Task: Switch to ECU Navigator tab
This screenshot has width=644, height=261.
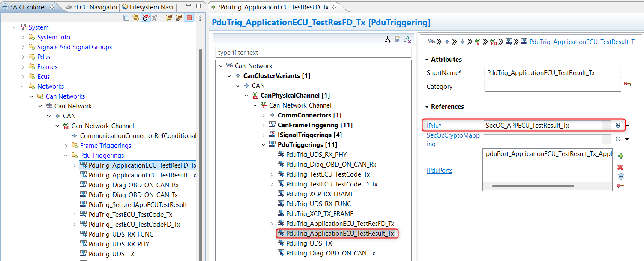Action: [x=92, y=7]
